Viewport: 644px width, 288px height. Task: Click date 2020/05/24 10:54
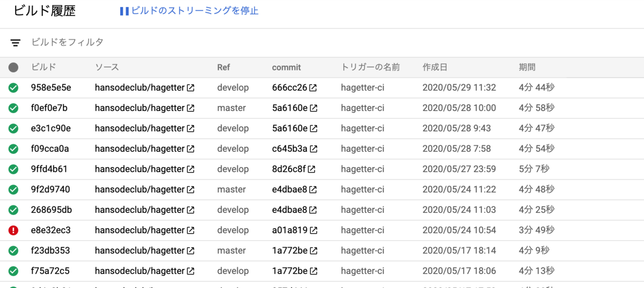[x=459, y=230]
